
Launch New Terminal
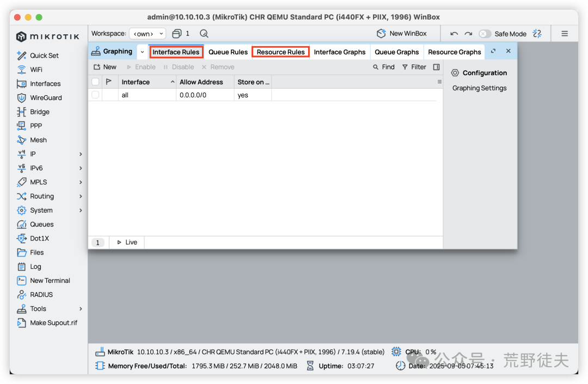44,281
